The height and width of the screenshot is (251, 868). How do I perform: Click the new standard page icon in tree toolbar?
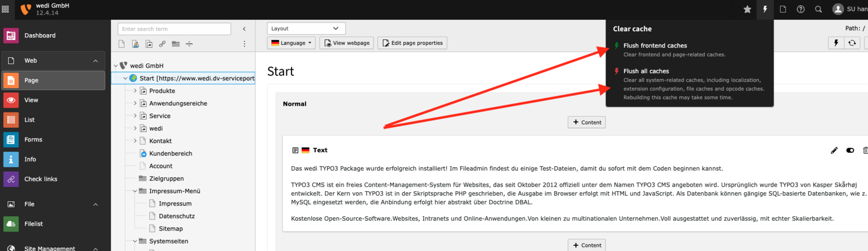click(122, 44)
